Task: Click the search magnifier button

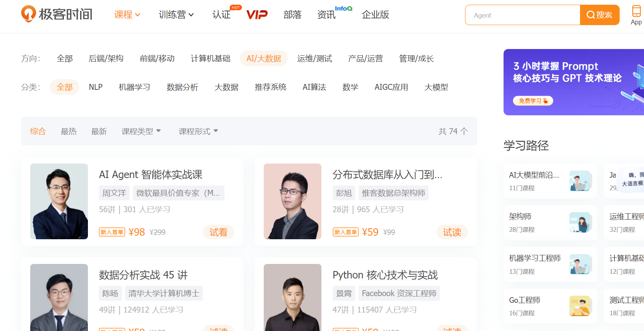Action: (x=599, y=15)
